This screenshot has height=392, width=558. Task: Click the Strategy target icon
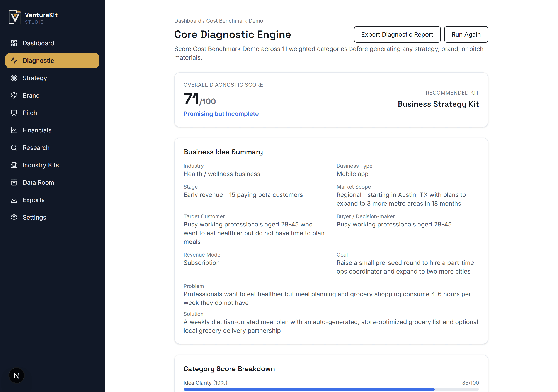[14, 78]
